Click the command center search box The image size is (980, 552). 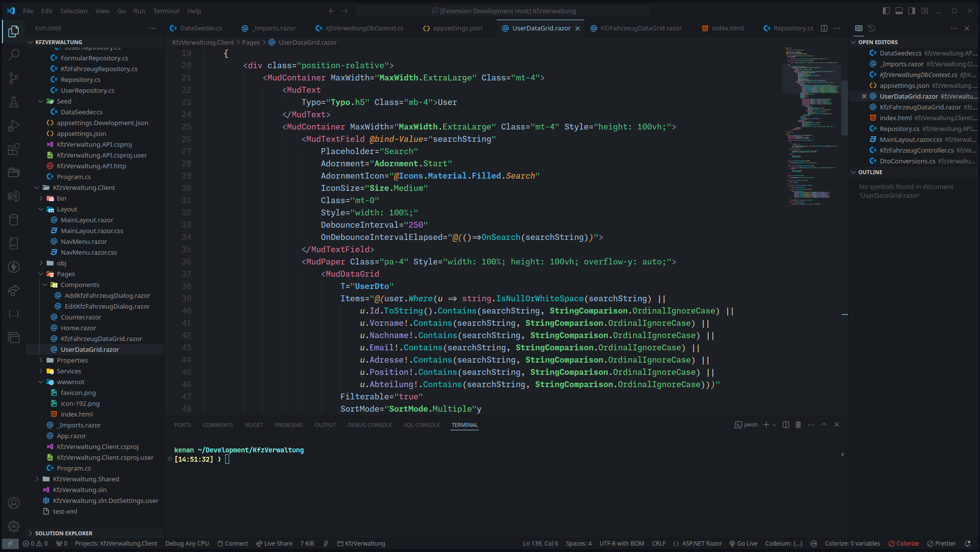(503, 11)
